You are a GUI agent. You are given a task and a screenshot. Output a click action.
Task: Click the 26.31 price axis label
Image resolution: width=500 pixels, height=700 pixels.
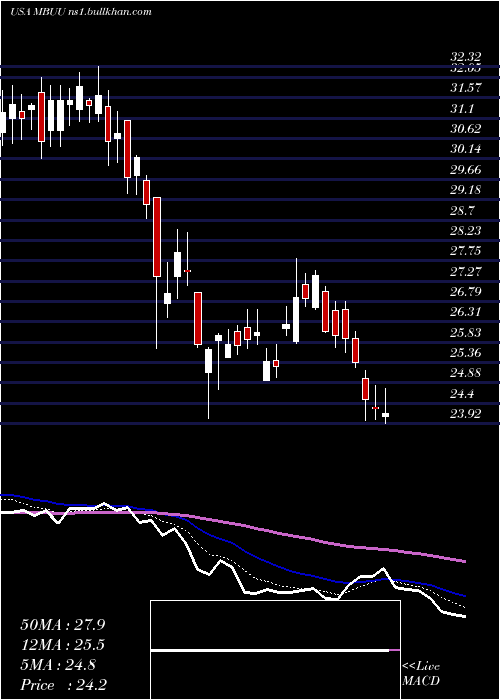tap(466, 312)
